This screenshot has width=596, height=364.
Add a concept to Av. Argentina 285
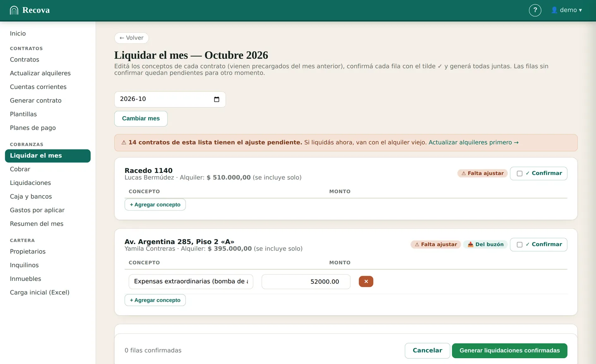click(155, 300)
